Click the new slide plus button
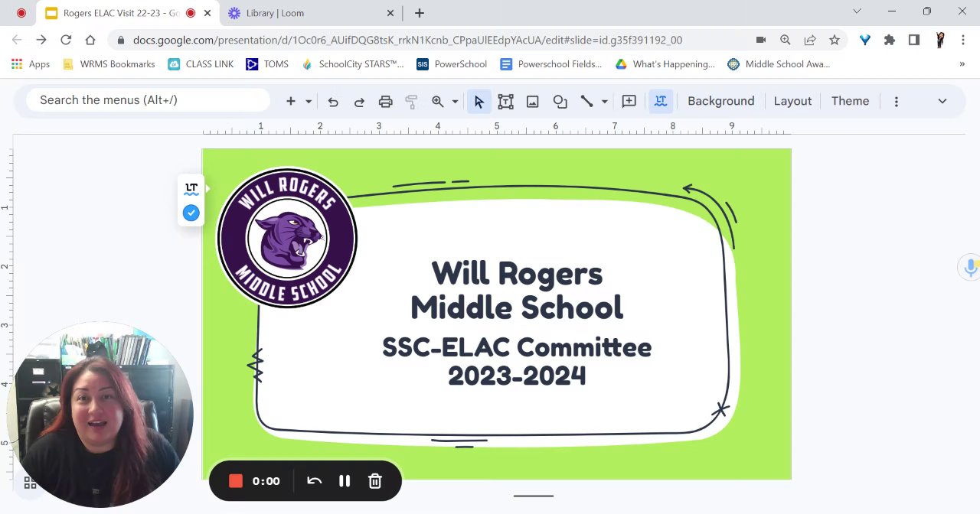 (x=291, y=101)
